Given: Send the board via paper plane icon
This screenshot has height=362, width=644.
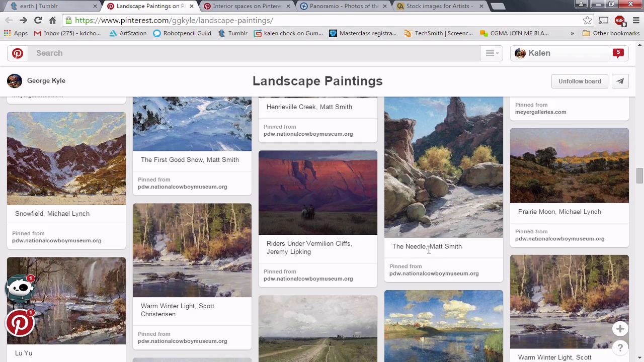Looking at the screenshot, I should click(x=620, y=81).
